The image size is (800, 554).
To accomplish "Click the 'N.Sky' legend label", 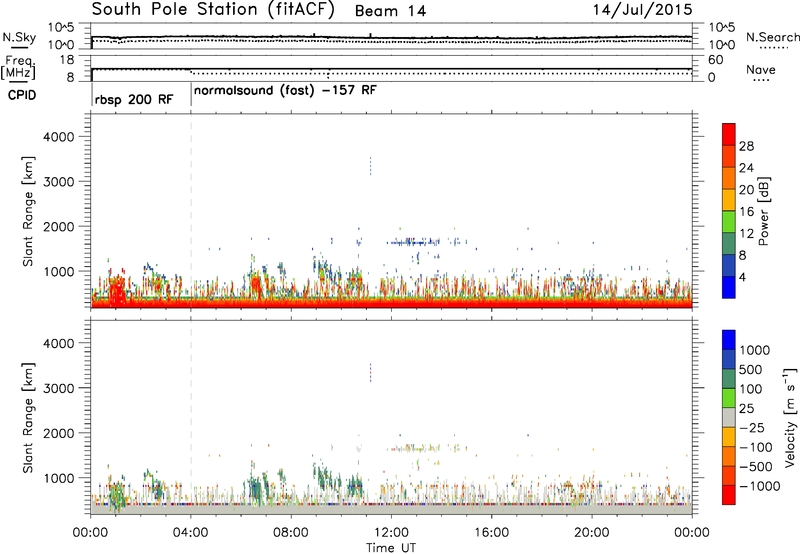I will (19, 37).
